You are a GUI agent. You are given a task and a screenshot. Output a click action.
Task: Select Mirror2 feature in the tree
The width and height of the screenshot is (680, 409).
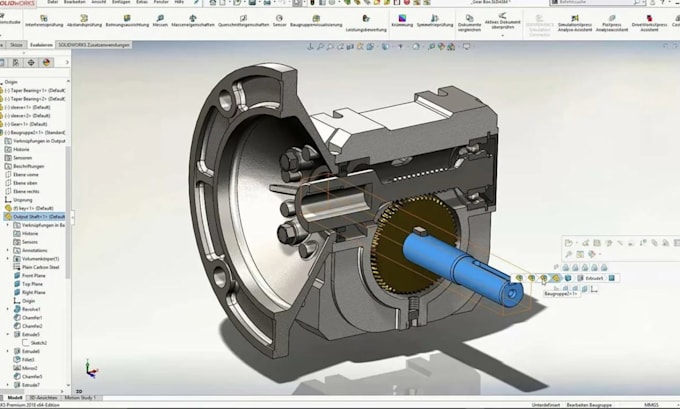(x=26, y=368)
